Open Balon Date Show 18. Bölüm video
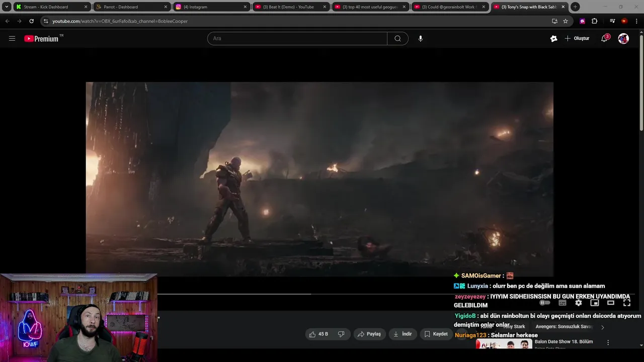 [x=563, y=341]
